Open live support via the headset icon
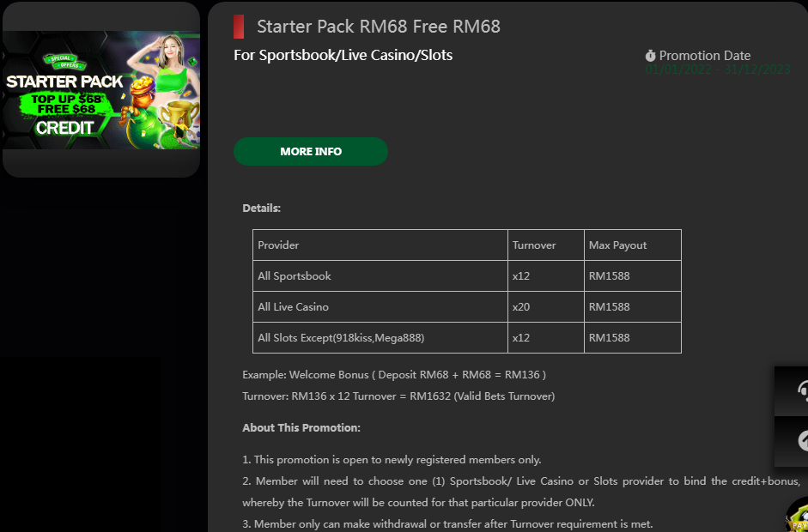The height and width of the screenshot is (532, 808). (x=799, y=391)
